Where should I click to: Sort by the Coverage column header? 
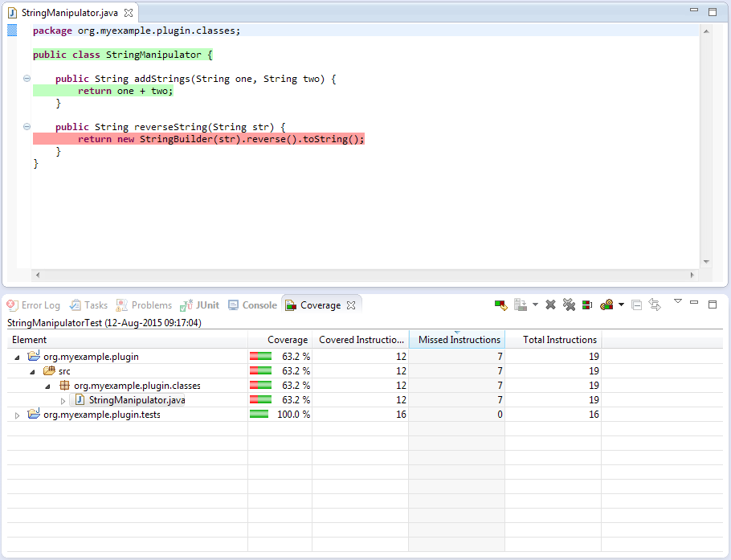click(x=280, y=339)
